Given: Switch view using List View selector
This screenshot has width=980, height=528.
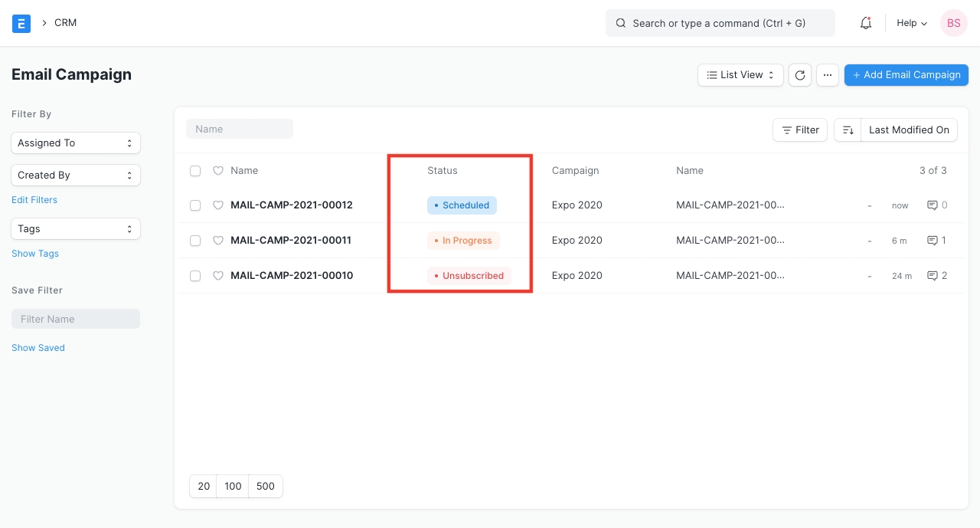Looking at the screenshot, I should click(740, 75).
